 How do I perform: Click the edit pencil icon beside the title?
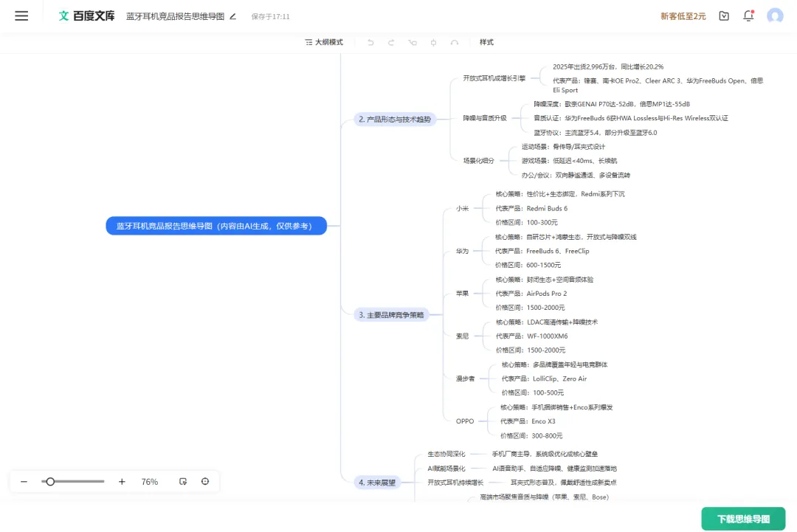(232, 16)
